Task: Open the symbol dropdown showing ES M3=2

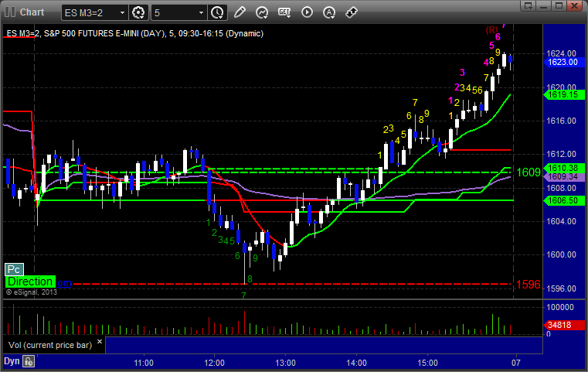Action: coord(94,13)
